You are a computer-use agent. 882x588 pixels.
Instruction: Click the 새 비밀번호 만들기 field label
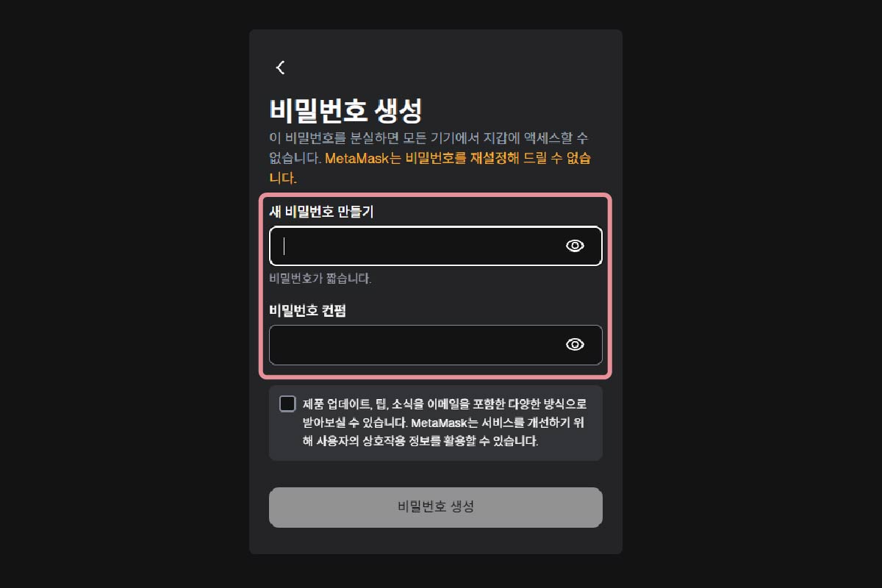tap(322, 212)
